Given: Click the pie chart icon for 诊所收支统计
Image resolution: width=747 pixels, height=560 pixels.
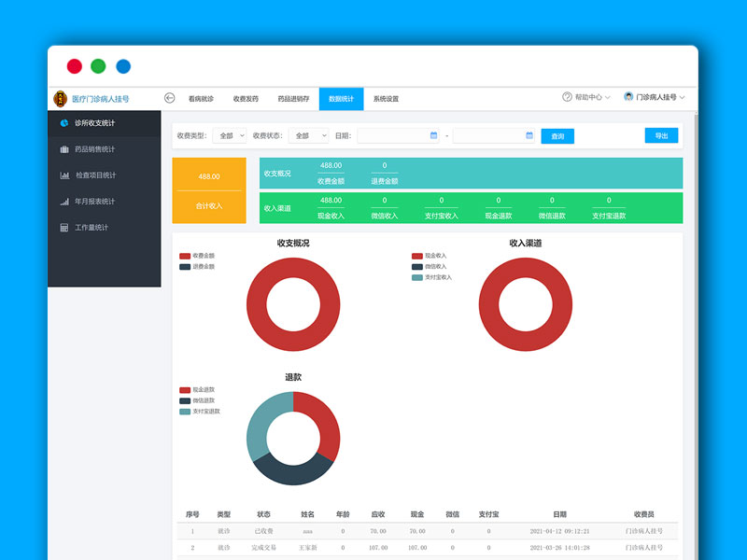Looking at the screenshot, I should coord(64,123).
